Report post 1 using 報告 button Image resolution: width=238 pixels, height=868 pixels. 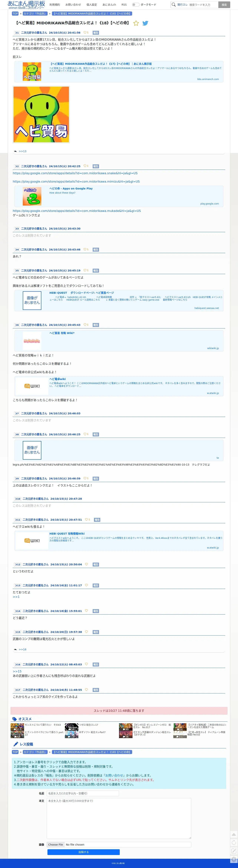pyautogui.click(x=96, y=33)
